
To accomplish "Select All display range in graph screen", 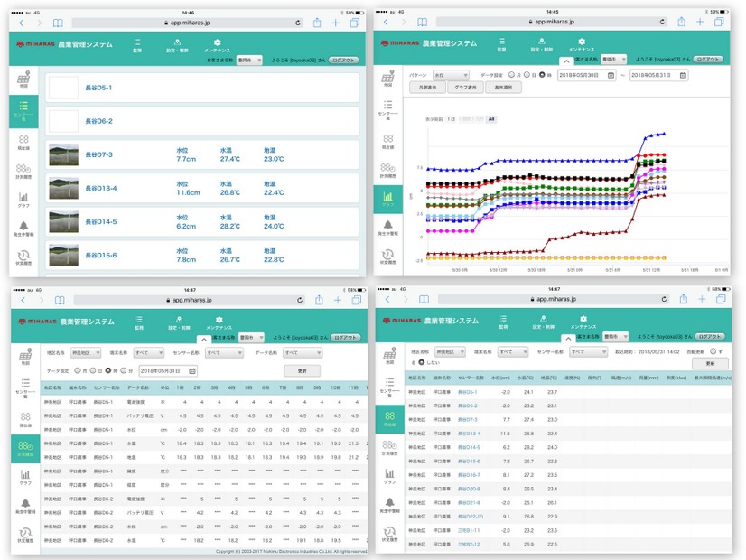I will pyautogui.click(x=491, y=119).
